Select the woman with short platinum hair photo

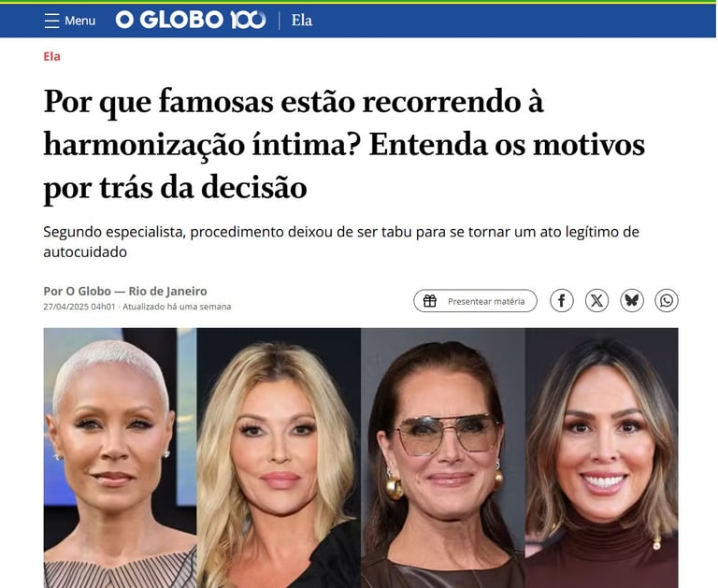(x=120, y=458)
